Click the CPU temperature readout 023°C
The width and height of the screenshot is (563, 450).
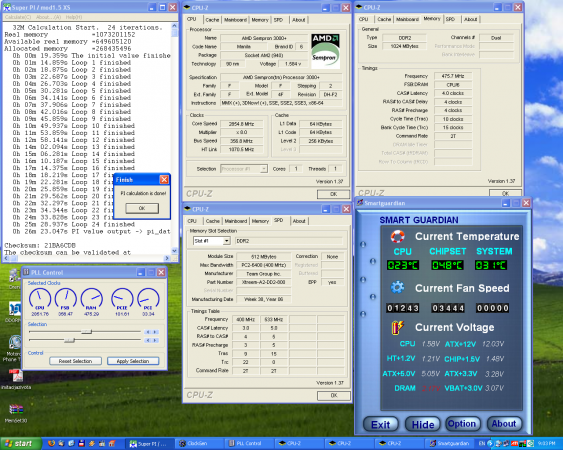pos(403,265)
